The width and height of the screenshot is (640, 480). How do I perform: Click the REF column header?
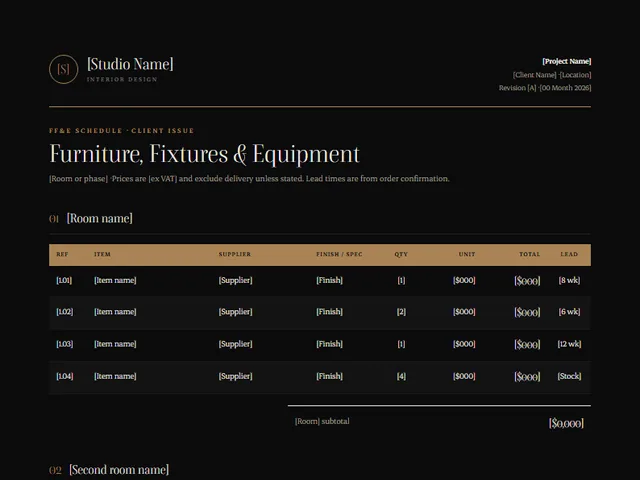(62, 254)
